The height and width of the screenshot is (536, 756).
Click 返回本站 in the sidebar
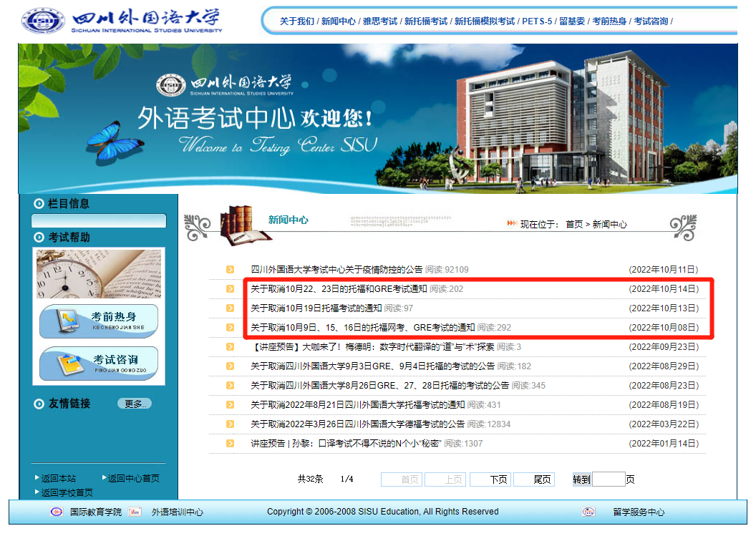point(58,478)
